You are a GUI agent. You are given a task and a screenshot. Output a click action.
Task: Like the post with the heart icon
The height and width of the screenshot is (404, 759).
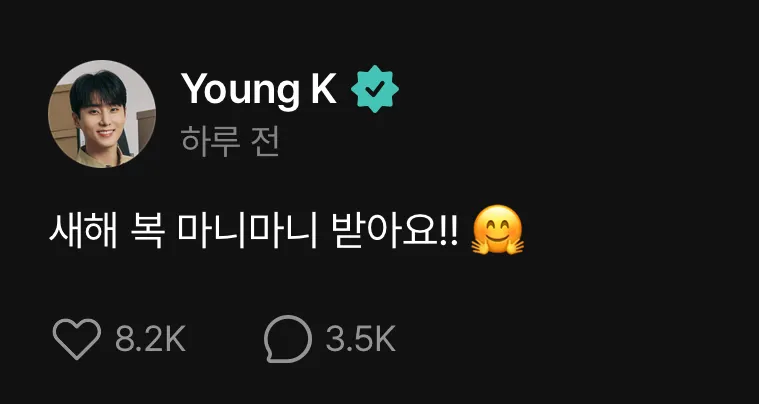(x=76, y=339)
